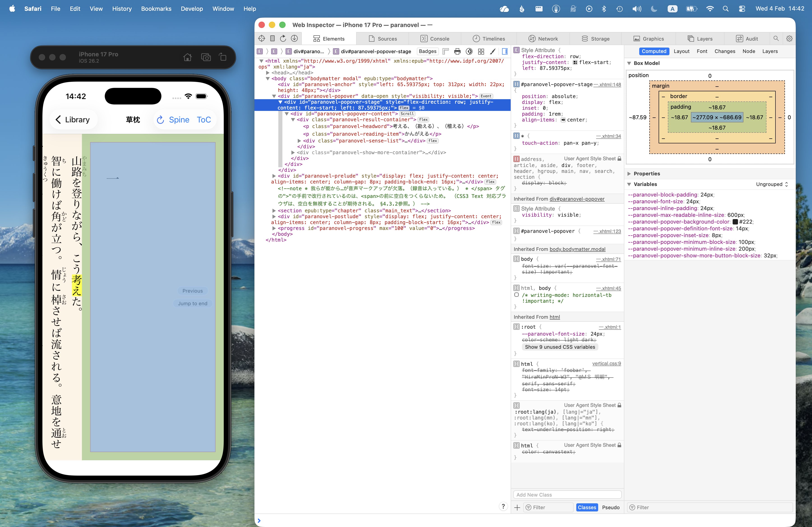
Task: Focus the styles Filter field
Action: [549, 508]
